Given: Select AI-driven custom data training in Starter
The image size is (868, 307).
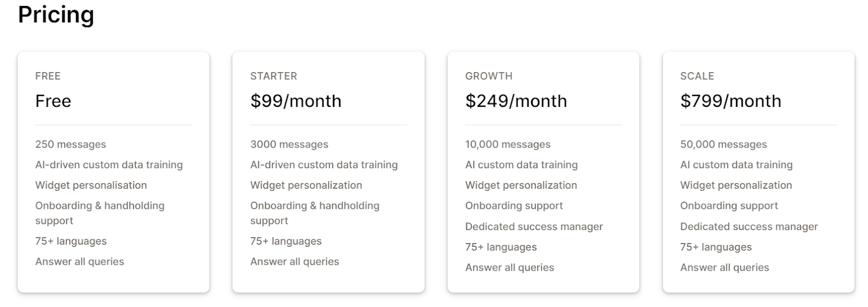Looking at the screenshot, I should [x=324, y=165].
